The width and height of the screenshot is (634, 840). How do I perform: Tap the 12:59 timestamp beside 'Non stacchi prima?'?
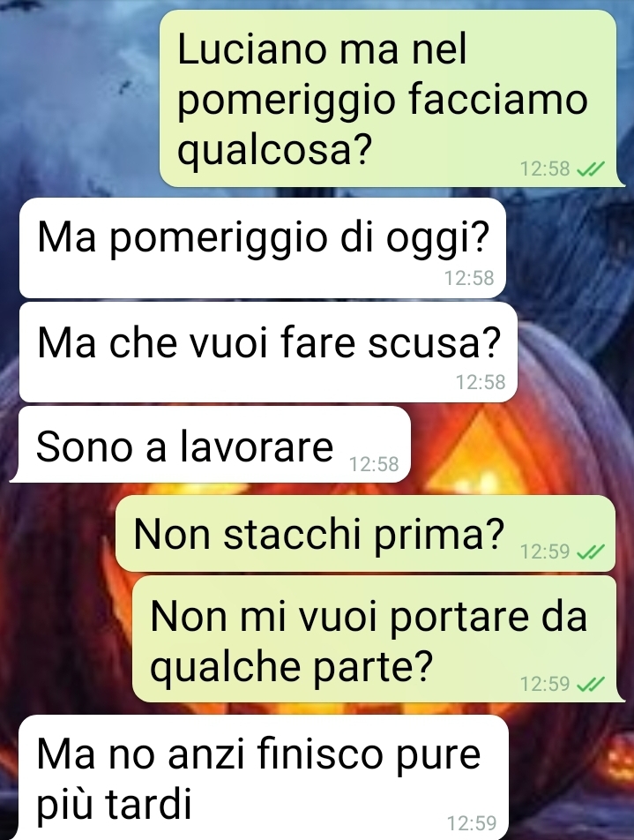545,551
